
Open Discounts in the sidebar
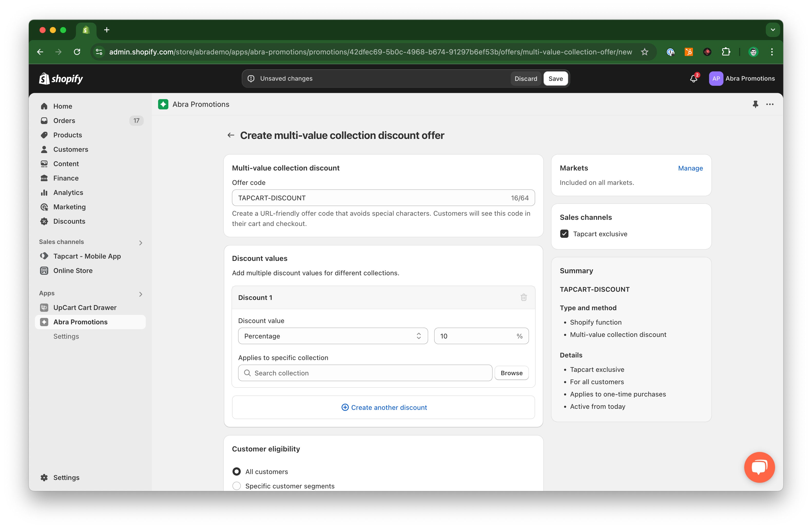coord(90,221)
